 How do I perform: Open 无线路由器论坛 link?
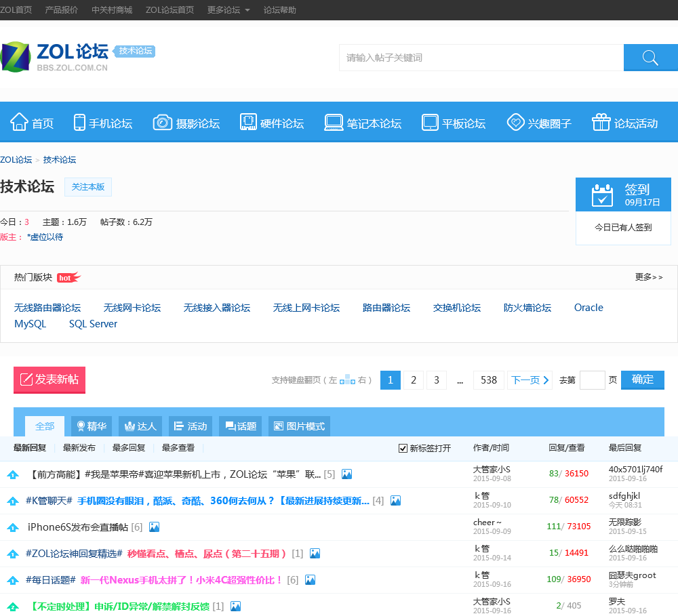coord(47,308)
